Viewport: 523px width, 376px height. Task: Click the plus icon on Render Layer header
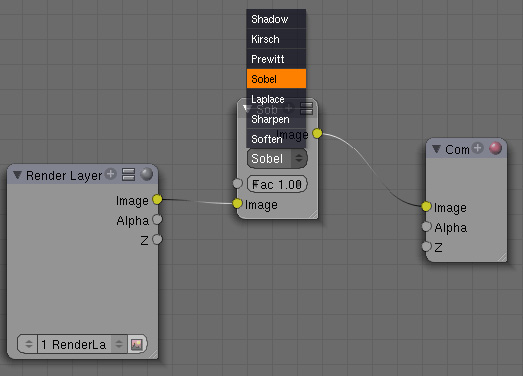(x=110, y=174)
